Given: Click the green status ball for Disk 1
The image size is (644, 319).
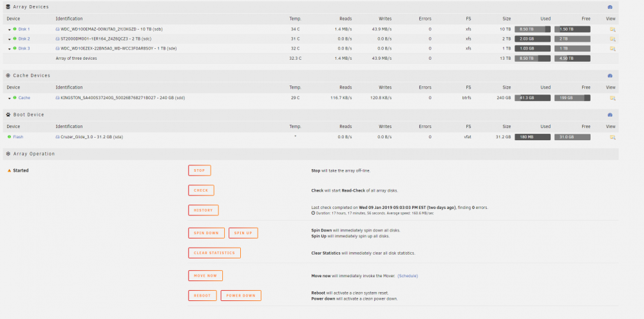Looking at the screenshot, I should pyautogui.click(x=15, y=29).
